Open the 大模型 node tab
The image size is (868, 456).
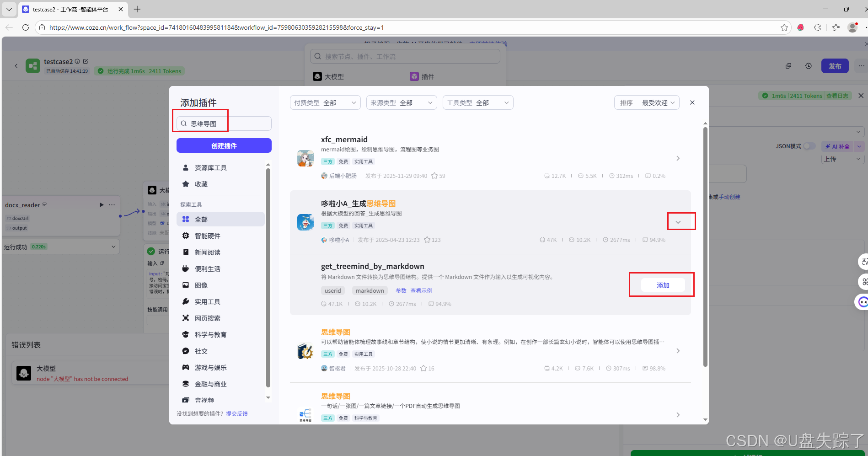[329, 76]
